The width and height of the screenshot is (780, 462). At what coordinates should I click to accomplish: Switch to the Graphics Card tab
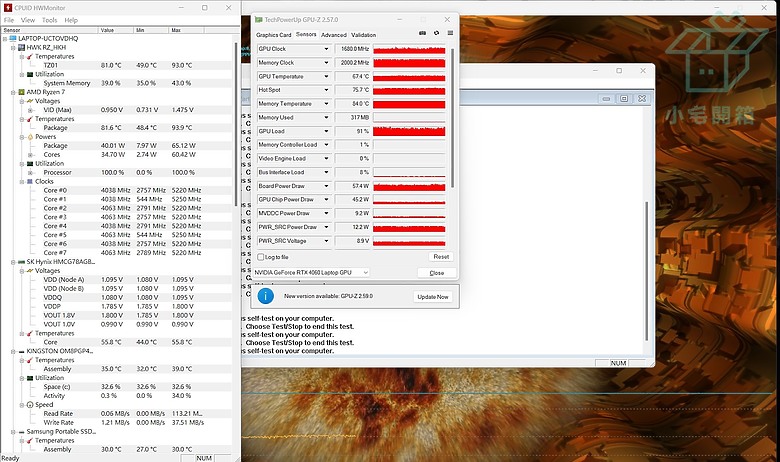coord(274,35)
